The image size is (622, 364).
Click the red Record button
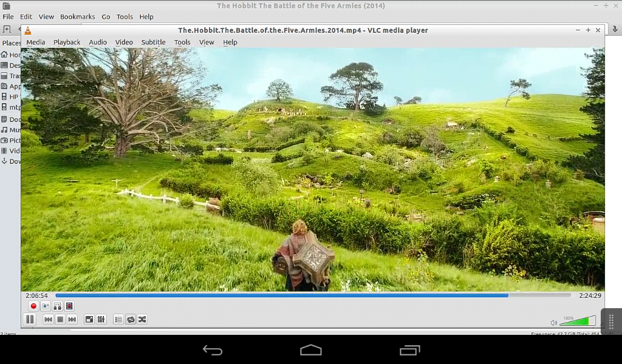coord(33,306)
